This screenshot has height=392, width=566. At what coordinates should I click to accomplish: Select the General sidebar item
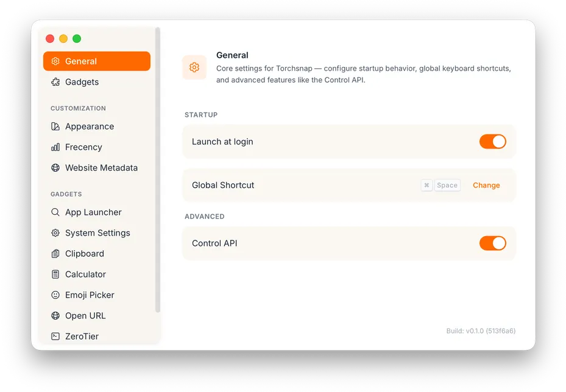coord(97,61)
